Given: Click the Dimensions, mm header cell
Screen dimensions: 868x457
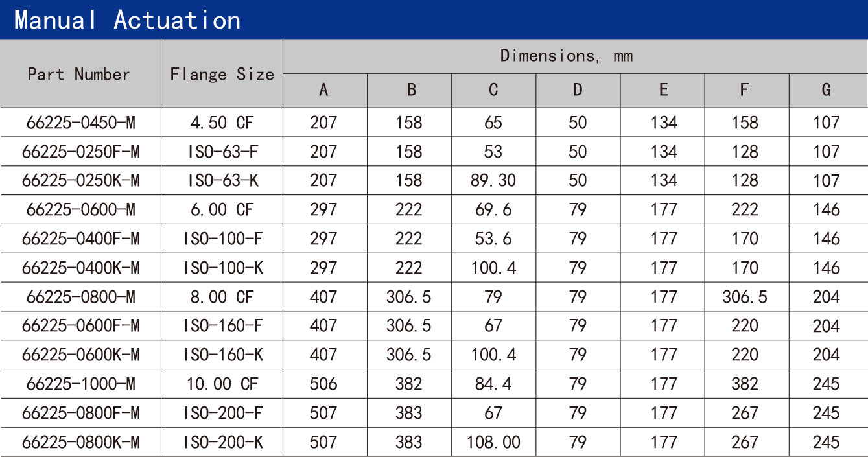Looking at the screenshot, I should (566, 56).
